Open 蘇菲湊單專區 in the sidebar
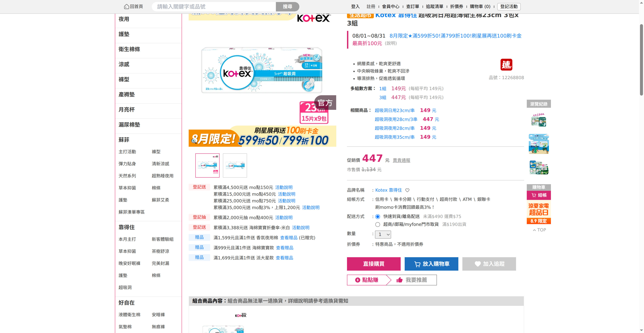The height and width of the screenshot is (333, 644). (x=131, y=212)
